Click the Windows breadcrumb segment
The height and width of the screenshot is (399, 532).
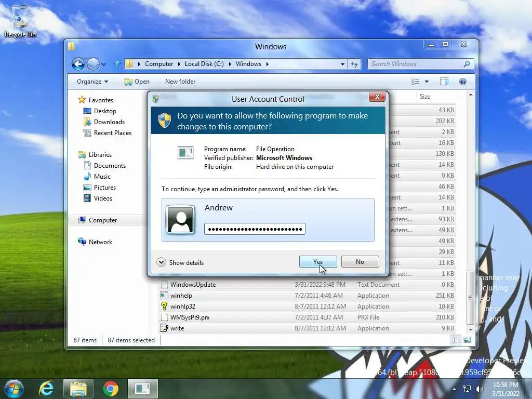point(248,64)
